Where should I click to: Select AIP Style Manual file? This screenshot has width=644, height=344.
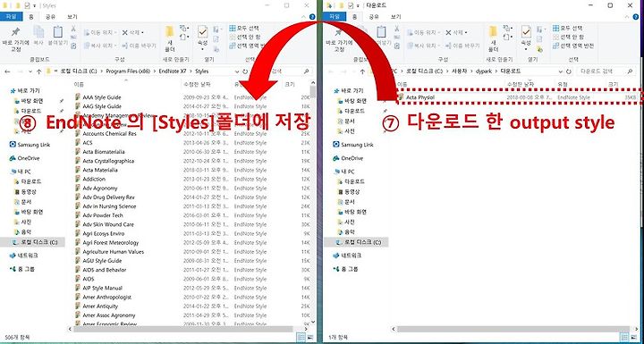102,288
